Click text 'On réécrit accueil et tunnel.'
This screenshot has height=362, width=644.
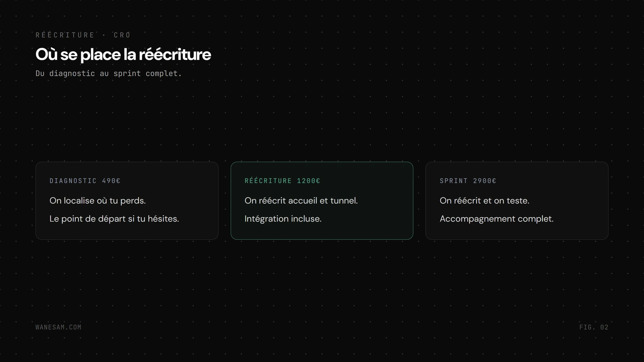[301, 200]
